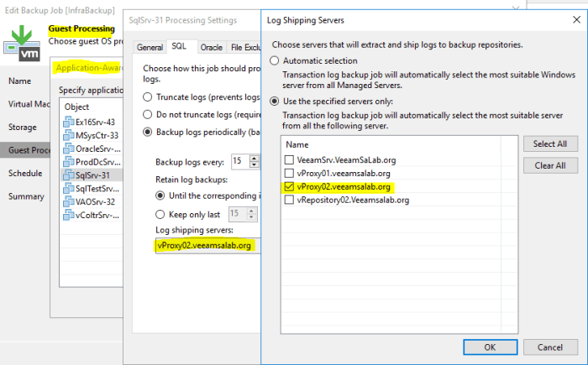Click Guest Processing heading text
The width and height of the screenshot is (588, 365).
81,29
